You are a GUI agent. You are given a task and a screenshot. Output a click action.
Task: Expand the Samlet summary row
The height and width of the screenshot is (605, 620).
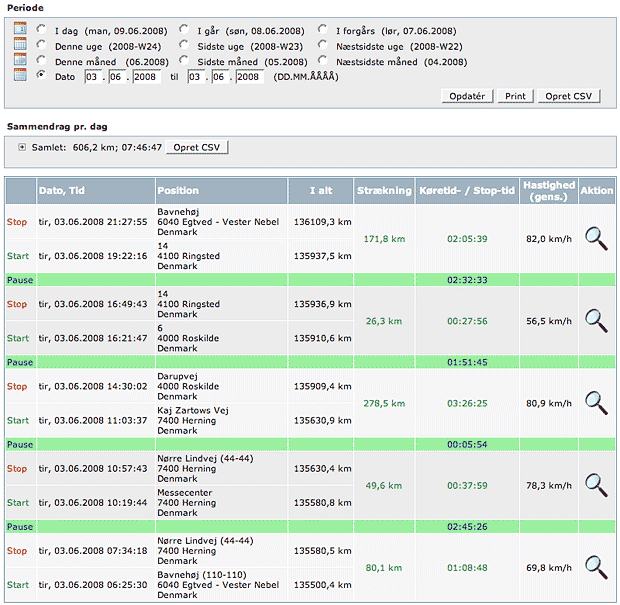coord(22,147)
